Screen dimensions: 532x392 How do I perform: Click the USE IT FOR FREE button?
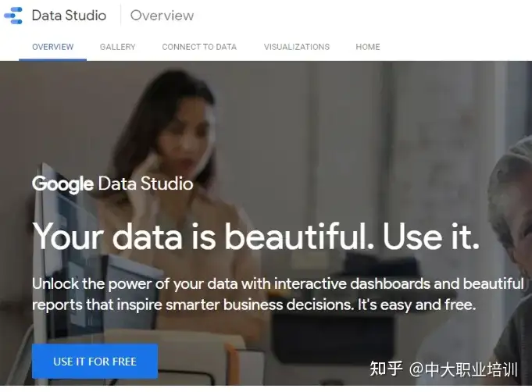click(x=95, y=362)
